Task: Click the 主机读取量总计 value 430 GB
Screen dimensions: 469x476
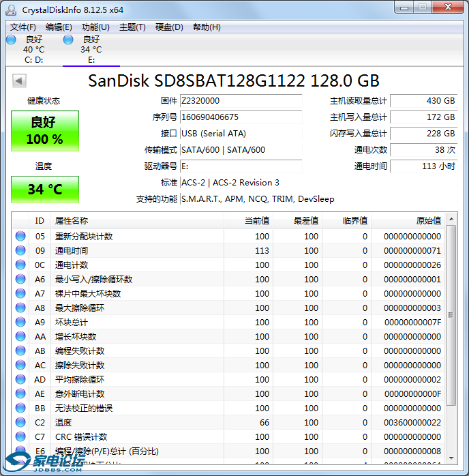Action: tap(424, 101)
